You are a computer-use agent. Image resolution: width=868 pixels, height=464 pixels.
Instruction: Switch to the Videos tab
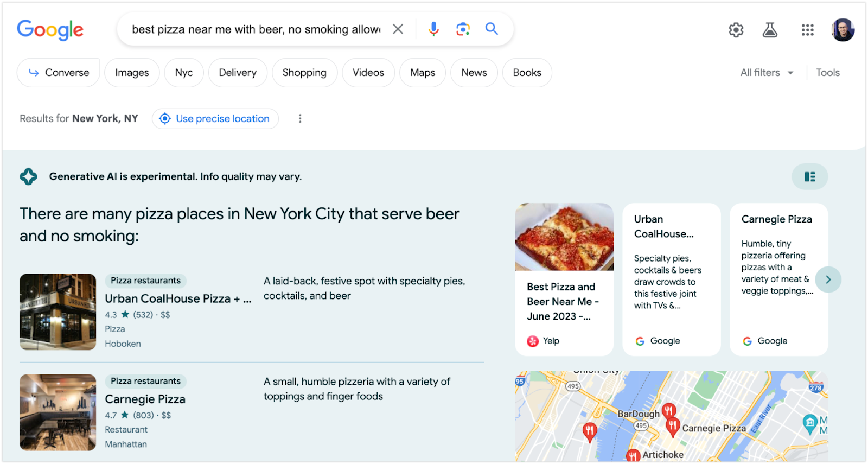[368, 73]
